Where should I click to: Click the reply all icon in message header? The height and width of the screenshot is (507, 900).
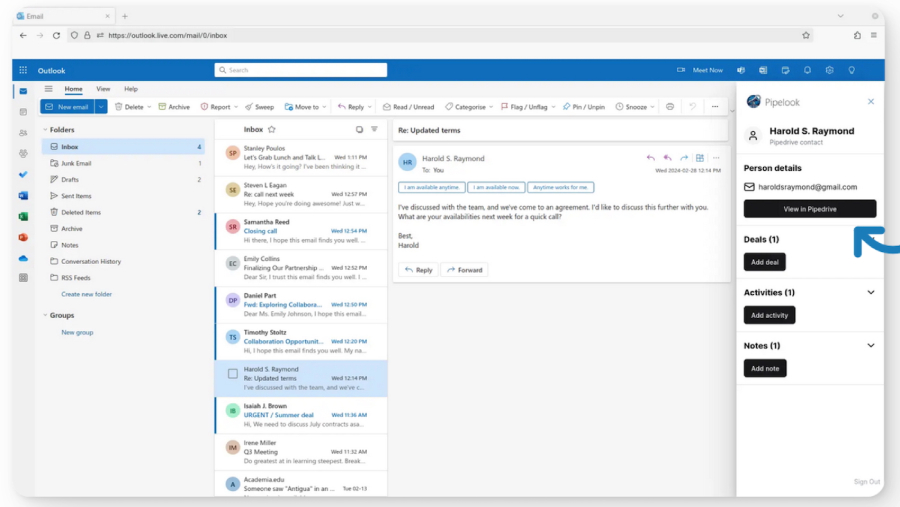[x=667, y=158]
